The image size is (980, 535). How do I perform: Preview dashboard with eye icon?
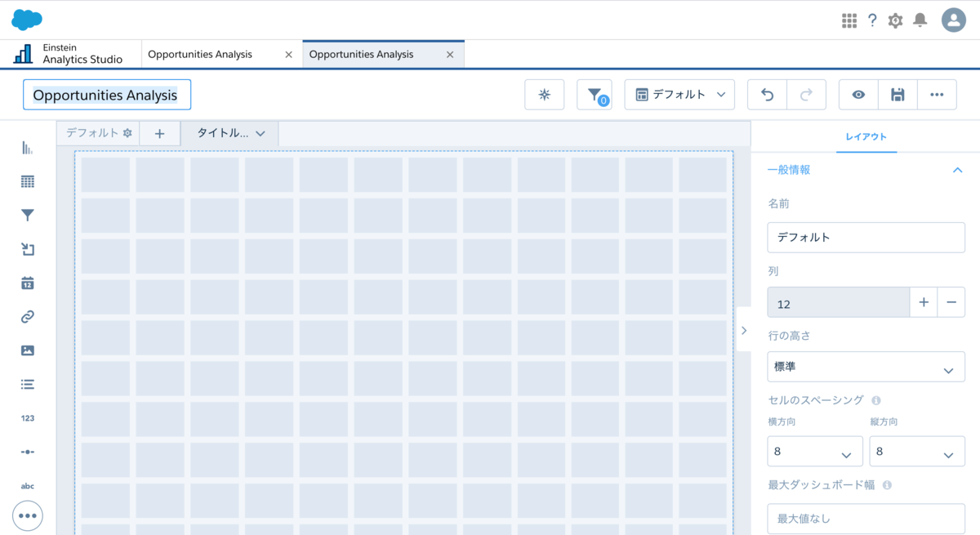858,95
